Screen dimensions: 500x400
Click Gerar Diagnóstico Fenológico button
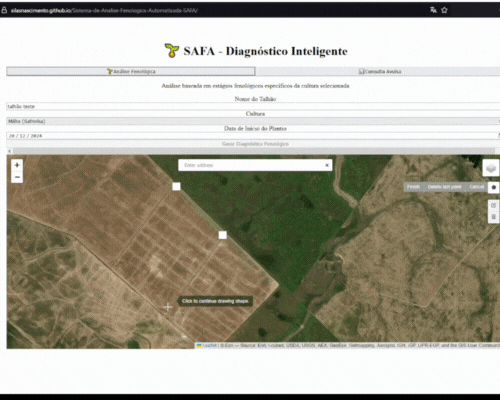point(255,144)
